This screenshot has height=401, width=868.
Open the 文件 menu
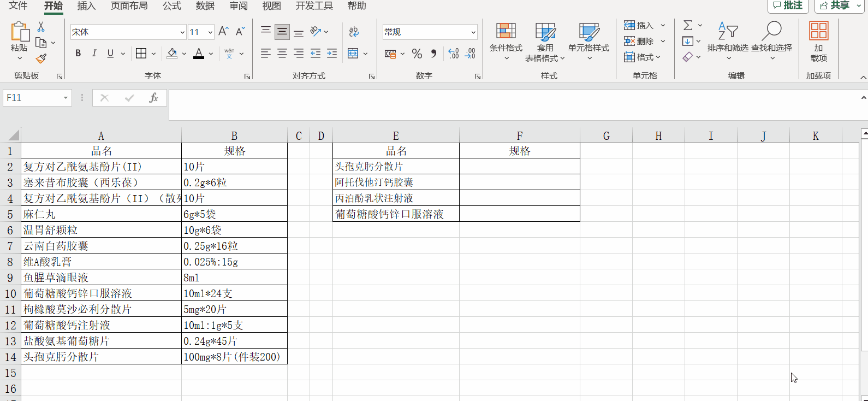click(18, 6)
